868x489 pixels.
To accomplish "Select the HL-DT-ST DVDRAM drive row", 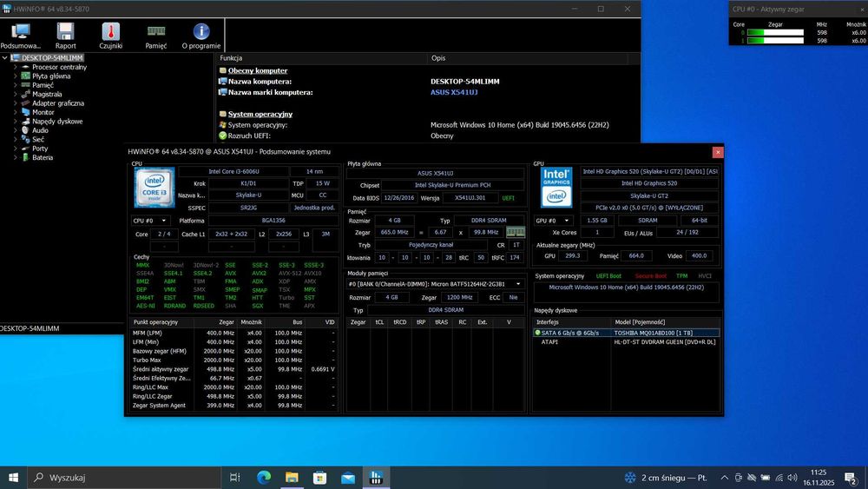I will pos(626,342).
